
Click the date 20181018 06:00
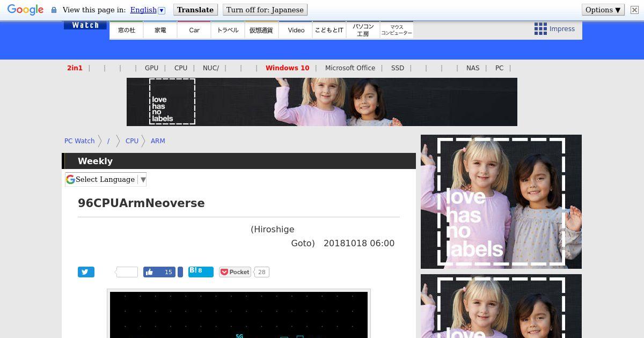click(359, 243)
